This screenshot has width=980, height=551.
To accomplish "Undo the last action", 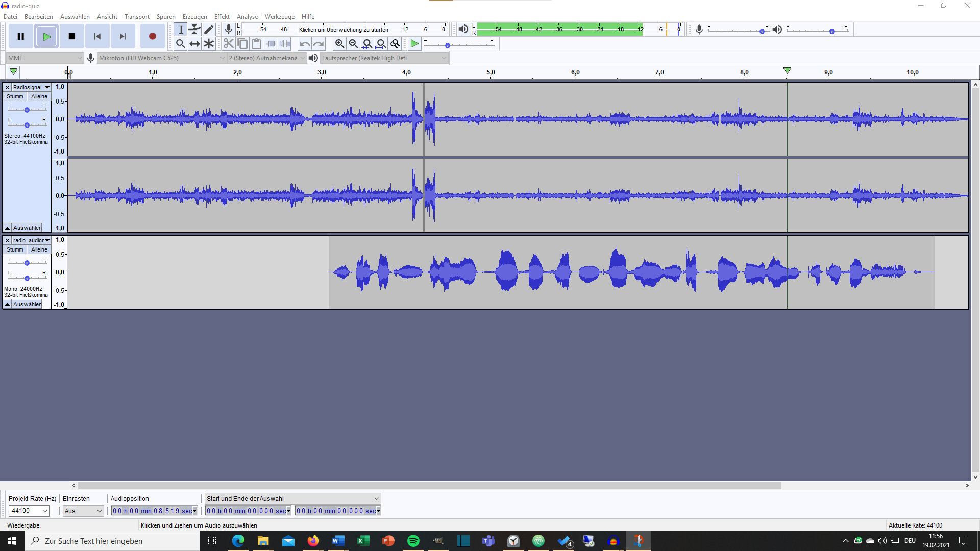I will pos(305,44).
